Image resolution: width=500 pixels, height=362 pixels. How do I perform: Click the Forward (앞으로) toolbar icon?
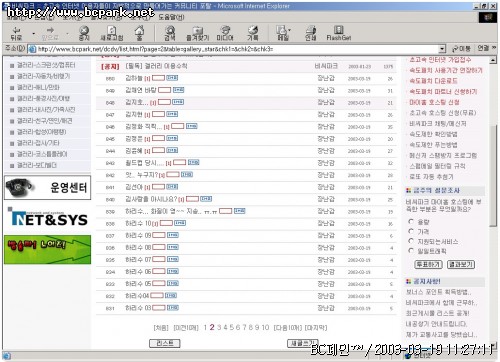point(50,33)
